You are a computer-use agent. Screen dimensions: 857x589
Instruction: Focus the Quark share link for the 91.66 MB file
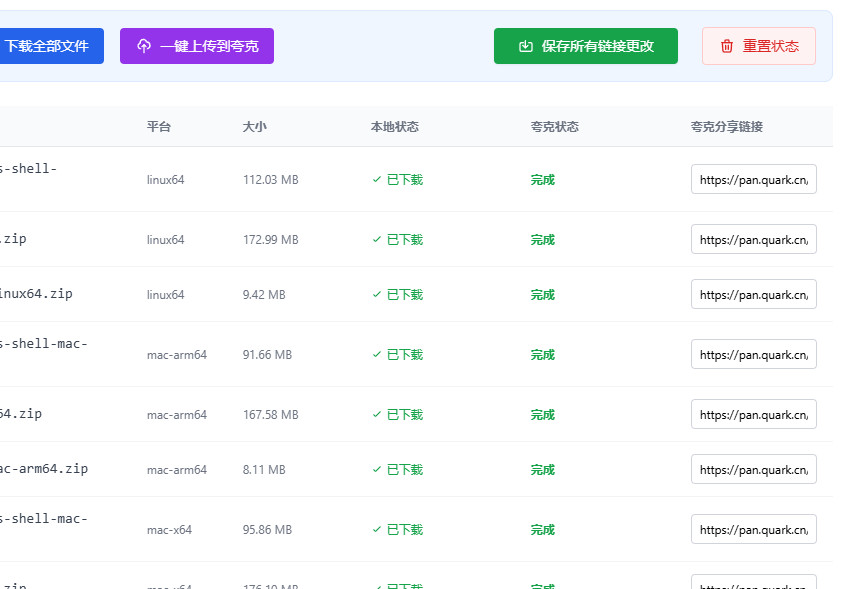coord(754,355)
